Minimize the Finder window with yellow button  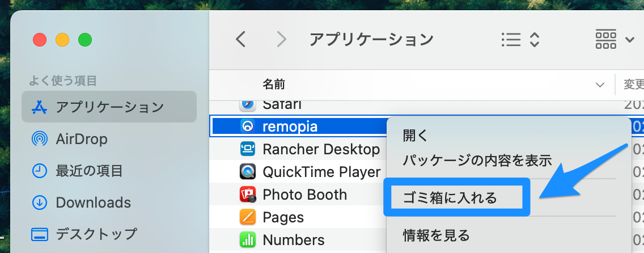62,40
